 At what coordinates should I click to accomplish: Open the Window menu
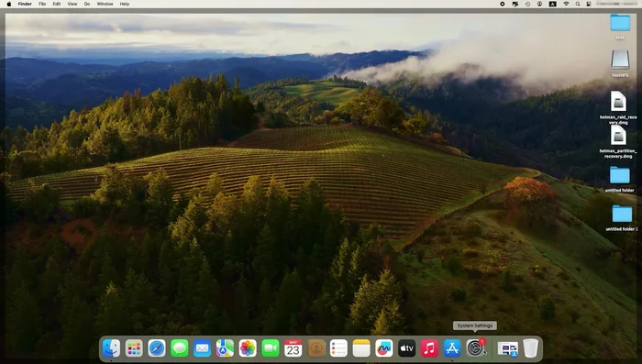click(x=105, y=4)
